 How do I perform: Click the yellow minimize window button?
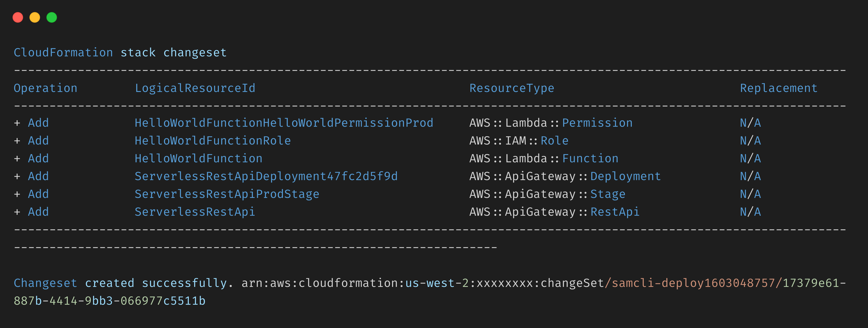35,17
